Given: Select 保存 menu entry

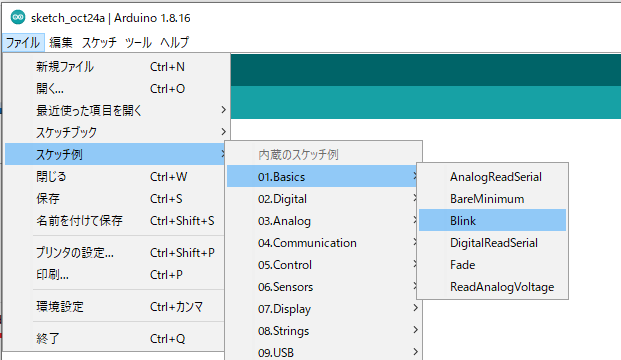Looking at the screenshot, I should tap(115, 198).
